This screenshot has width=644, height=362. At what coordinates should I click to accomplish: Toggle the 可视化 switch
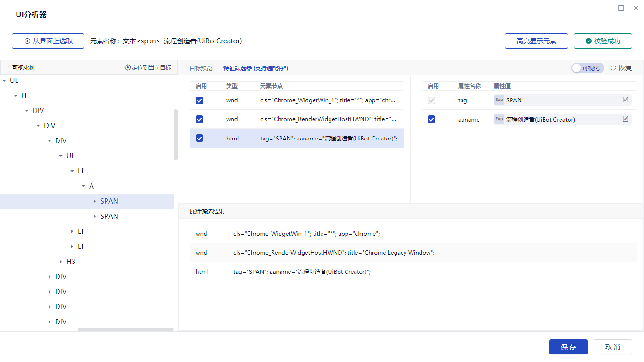587,68
